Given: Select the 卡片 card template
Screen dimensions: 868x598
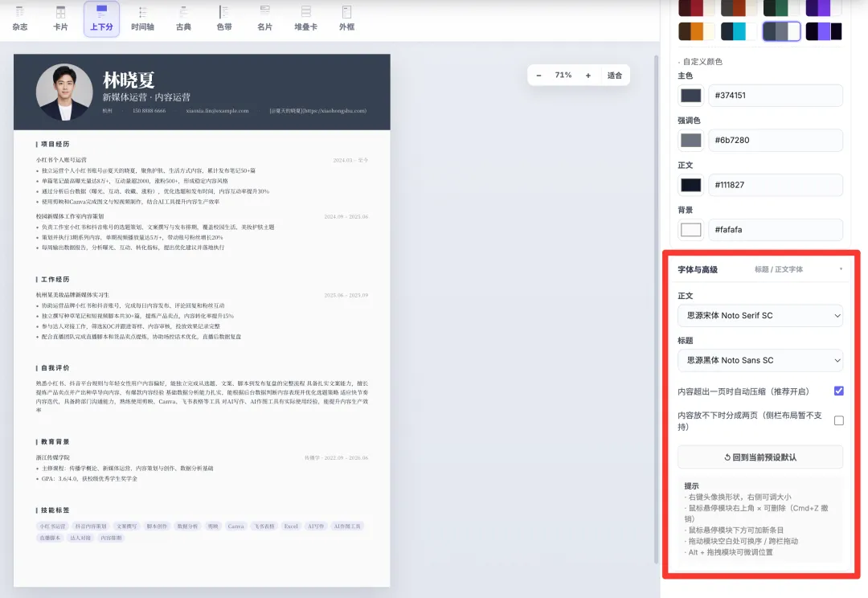Looking at the screenshot, I should 61,18.
